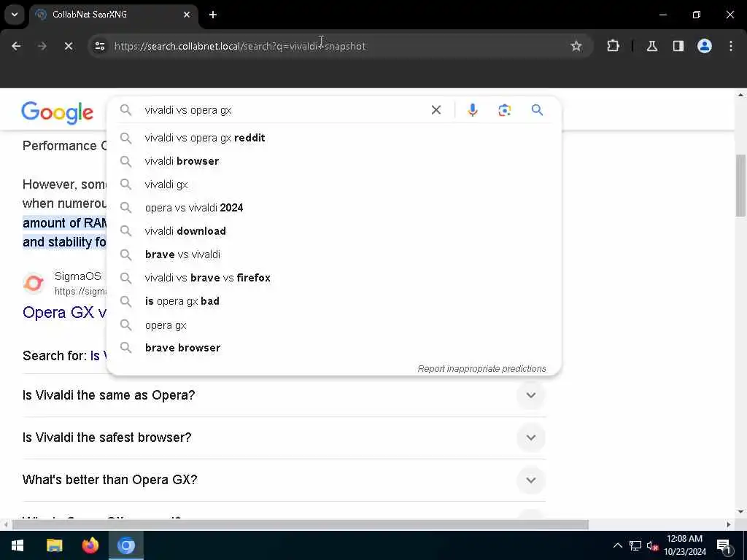This screenshot has width=747, height=560.
Task: Select suggestion brave vs vivaldi
Action: (333, 254)
